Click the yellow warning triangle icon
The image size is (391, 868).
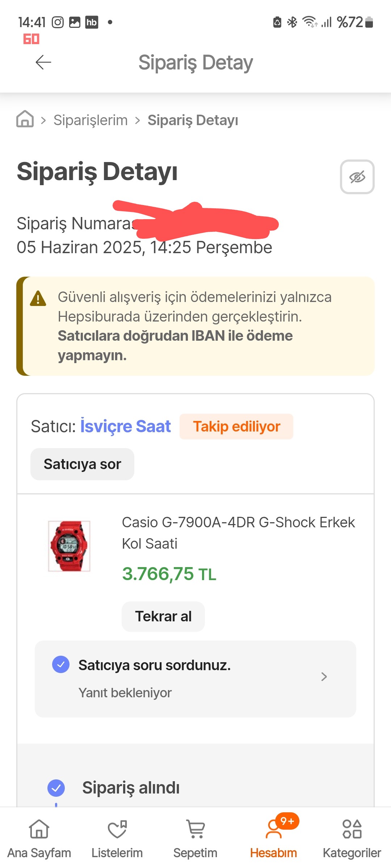click(38, 299)
